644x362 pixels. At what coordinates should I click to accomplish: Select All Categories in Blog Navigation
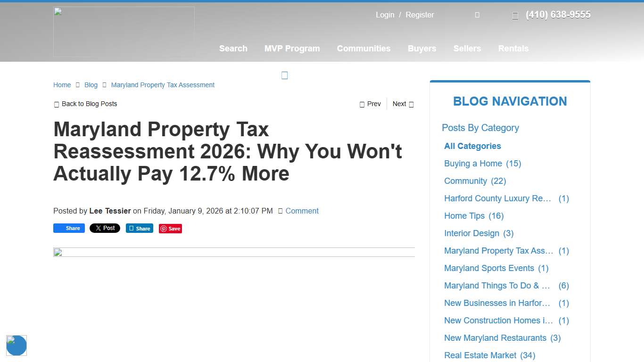(472, 146)
